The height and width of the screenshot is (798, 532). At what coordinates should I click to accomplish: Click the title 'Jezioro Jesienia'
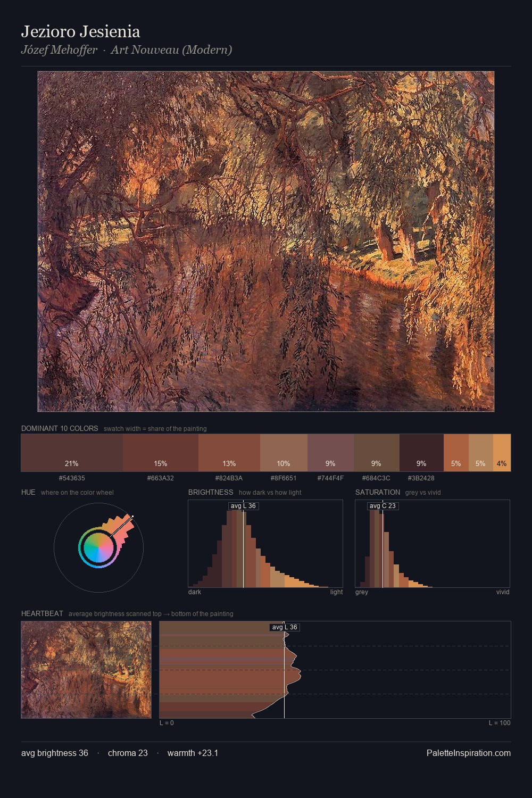pyautogui.click(x=80, y=31)
